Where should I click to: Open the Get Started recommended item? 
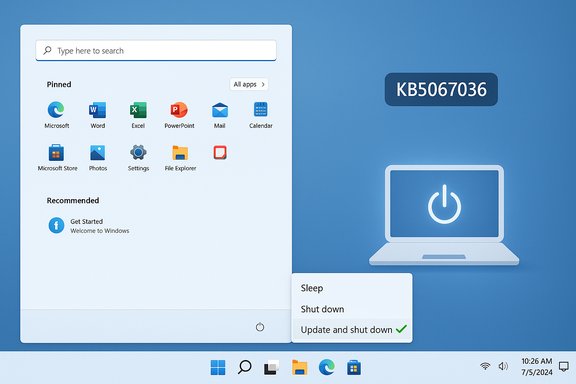(x=89, y=226)
